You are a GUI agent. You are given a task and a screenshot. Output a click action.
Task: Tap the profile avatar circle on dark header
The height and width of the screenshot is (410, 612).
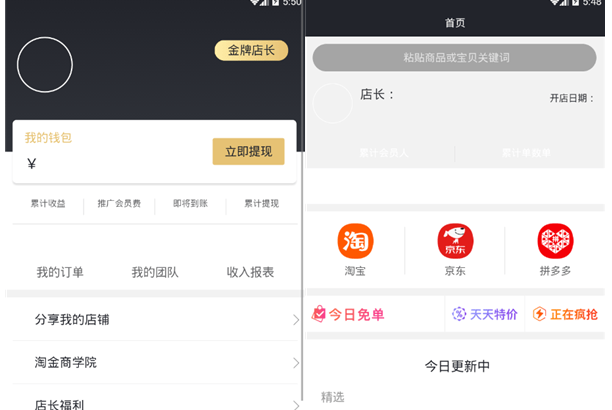tap(45, 65)
